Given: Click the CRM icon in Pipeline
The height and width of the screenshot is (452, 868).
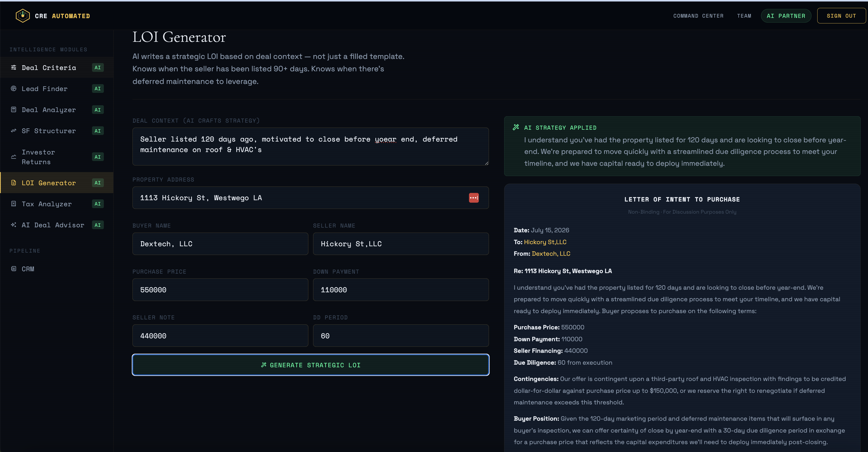Looking at the screenshot, I should tap(13, 269).
